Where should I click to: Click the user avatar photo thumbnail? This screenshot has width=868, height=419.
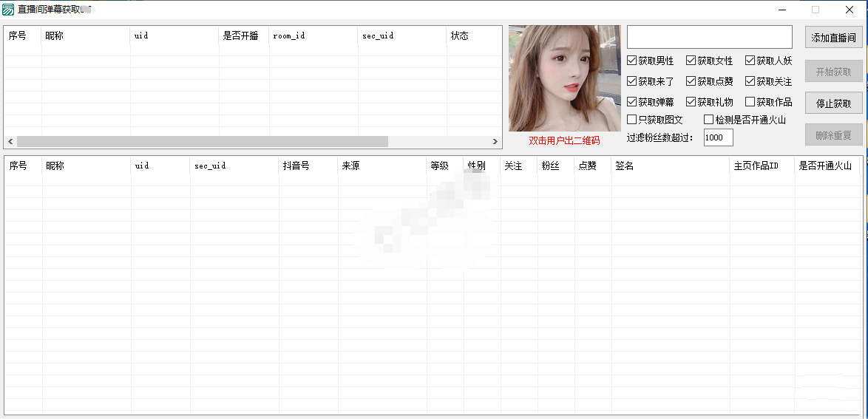coord(564,78)
